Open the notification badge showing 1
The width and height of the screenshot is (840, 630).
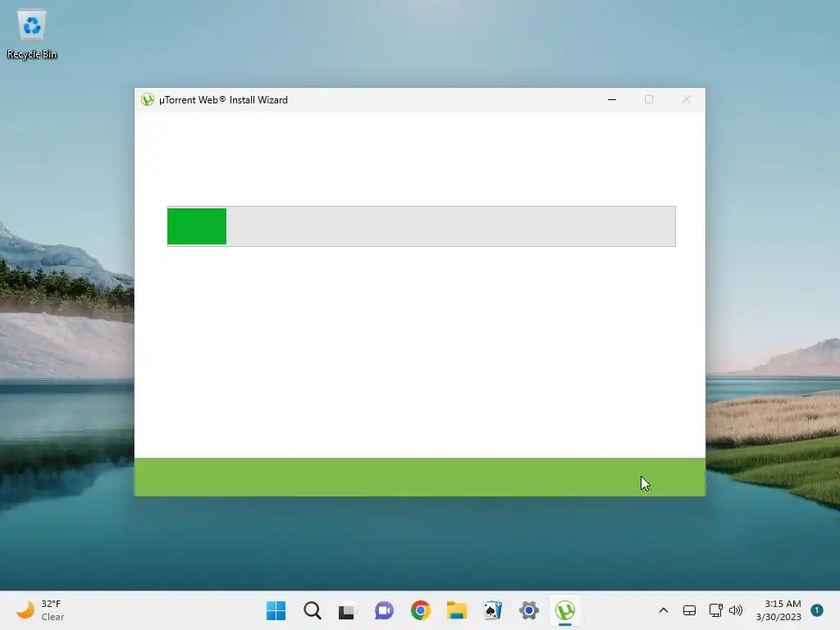817,610
